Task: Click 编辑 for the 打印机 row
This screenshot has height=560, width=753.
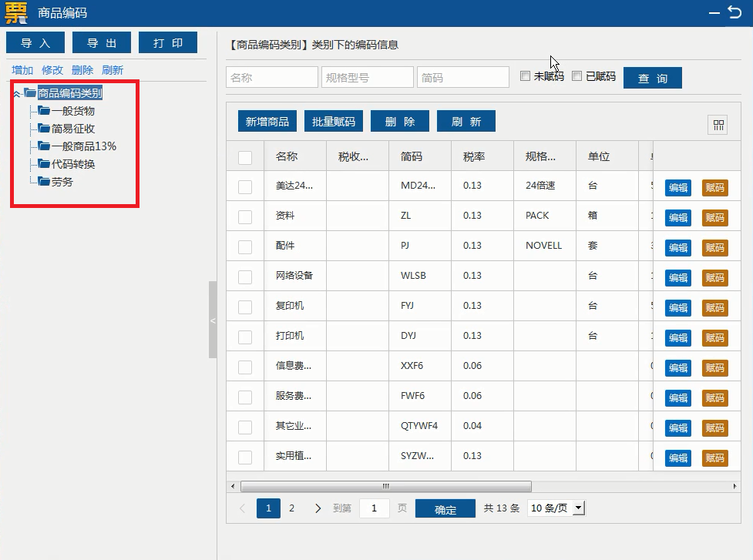Action: [678, 338]
